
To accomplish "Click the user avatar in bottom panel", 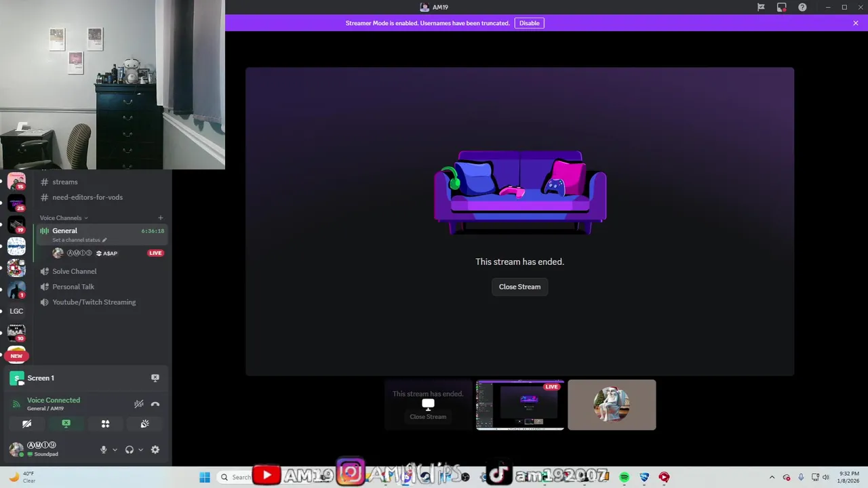I will coord(16,449).
